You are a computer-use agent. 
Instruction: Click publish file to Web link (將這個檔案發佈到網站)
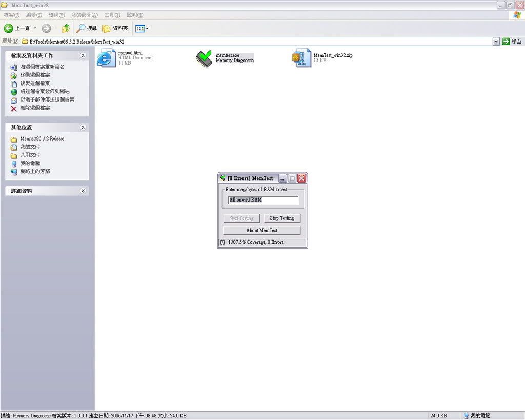click(45, 91)
